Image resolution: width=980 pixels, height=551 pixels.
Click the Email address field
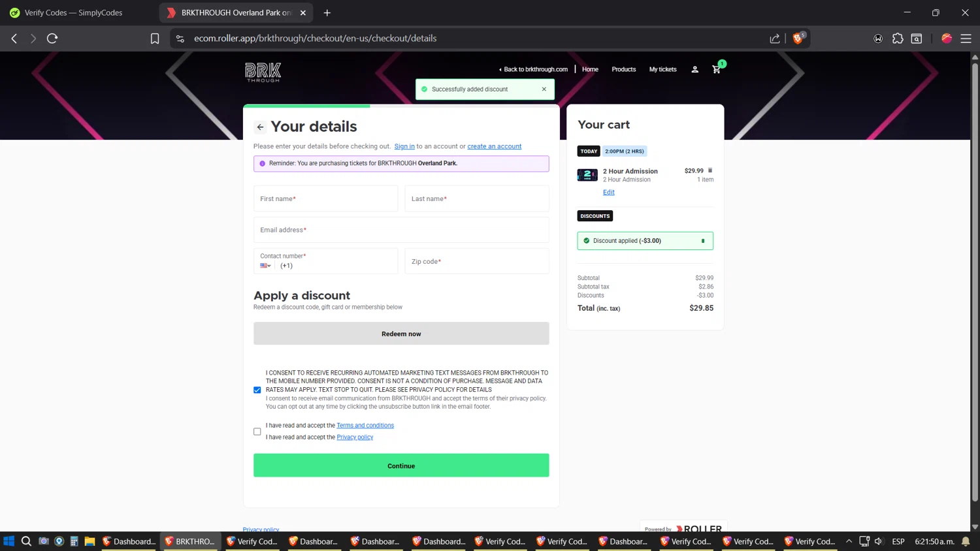tap(401, 230)
